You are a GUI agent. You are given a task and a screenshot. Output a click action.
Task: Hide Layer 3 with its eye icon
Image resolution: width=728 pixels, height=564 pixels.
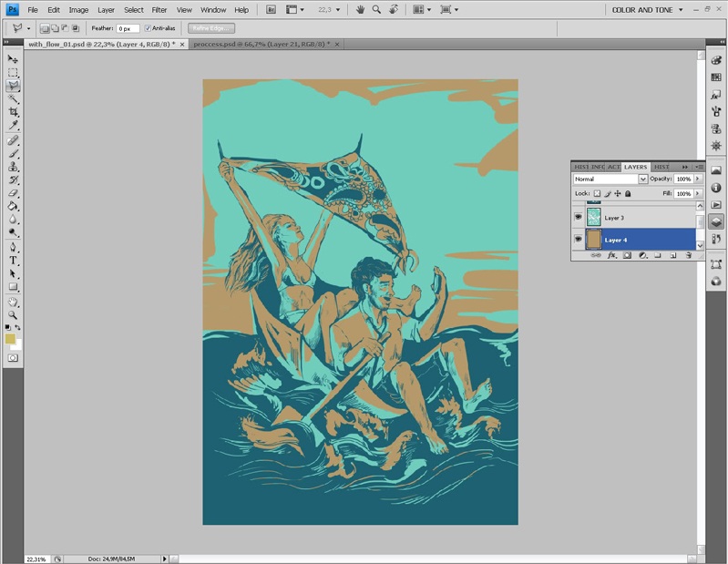pos(578,217)
